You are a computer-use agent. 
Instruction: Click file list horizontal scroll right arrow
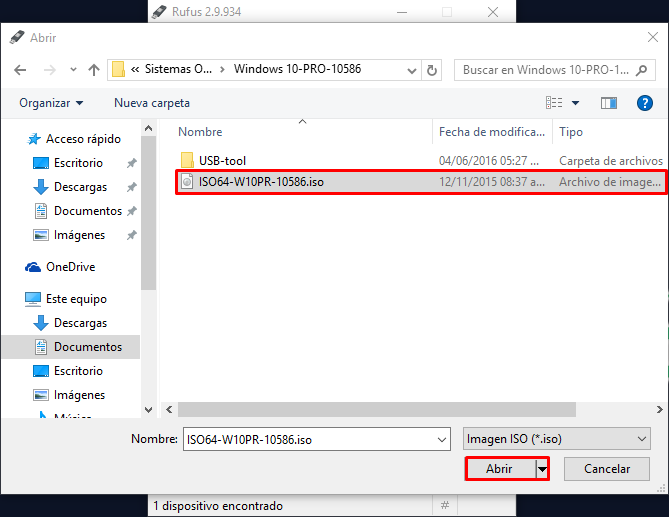tap(660, 410)
